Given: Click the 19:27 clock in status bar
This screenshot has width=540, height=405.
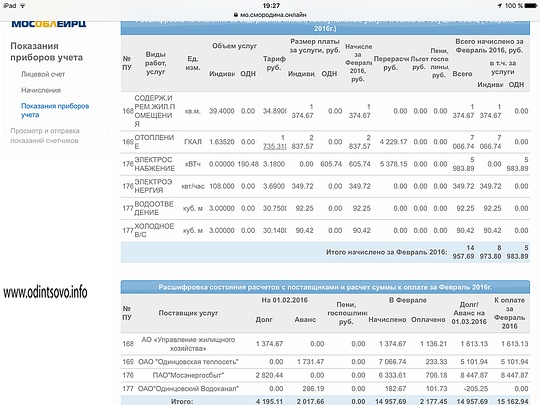Looking at the screenshot, I should (271, 6).
